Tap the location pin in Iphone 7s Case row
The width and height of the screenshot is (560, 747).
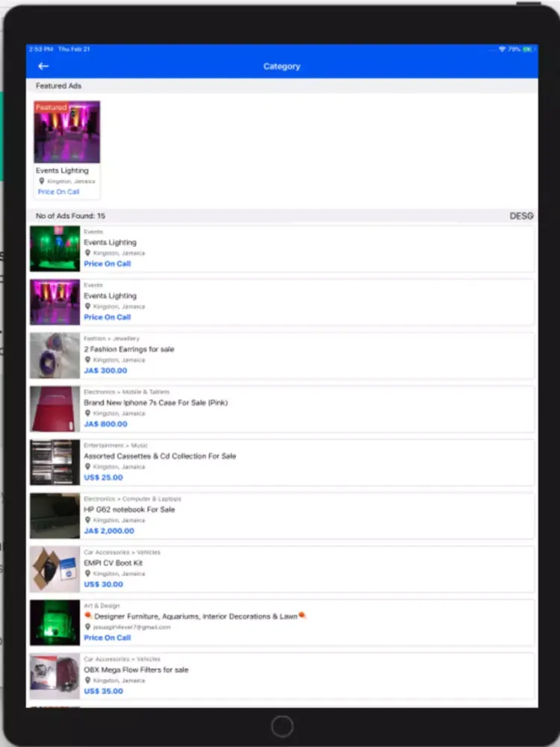(x=87, y=413)
